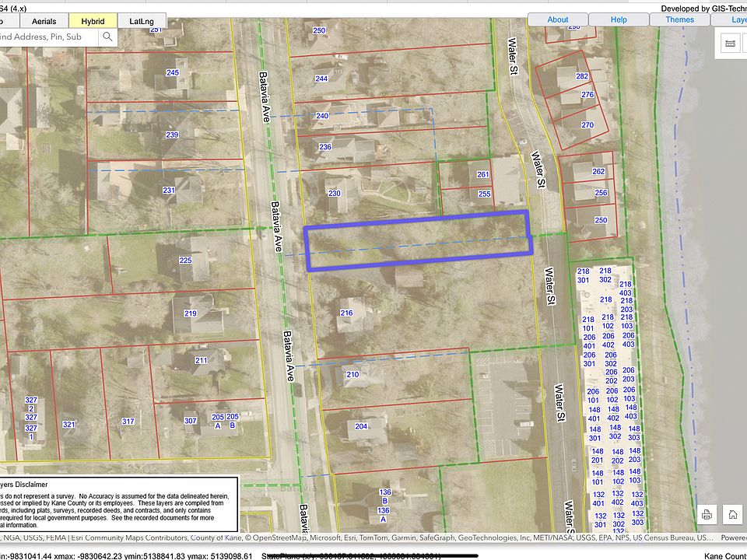This screenshot has height=560, width=747.
Task: Click parcel number 204
Action: [x=361, y=426]
